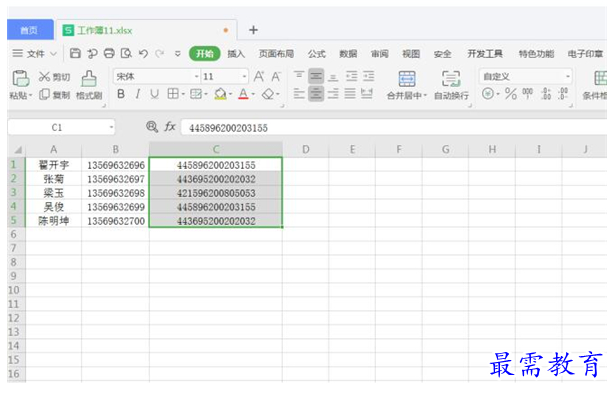Screen dimensions: 611x396
Task: Select the Format Painter brush icon
Action: pos(89,79)
